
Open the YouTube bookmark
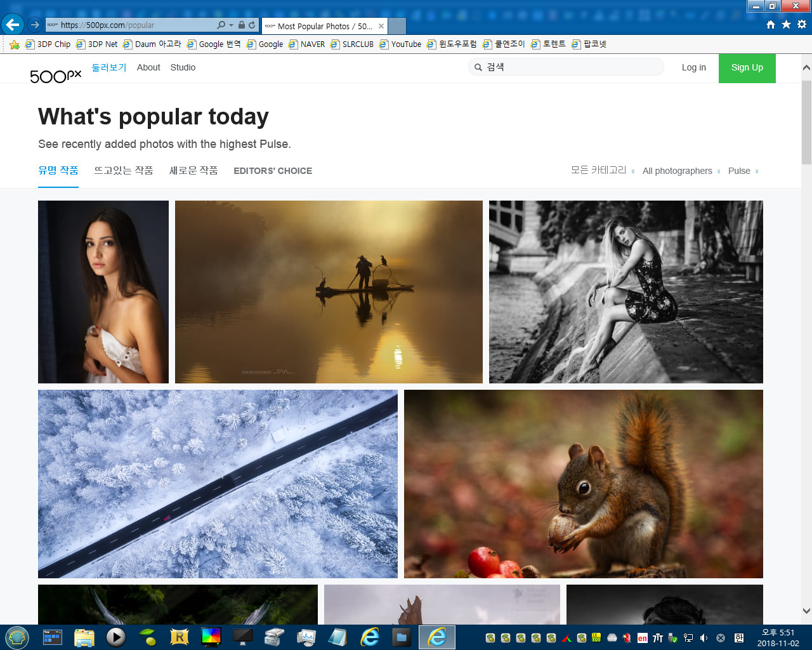(x=400, y=44)
